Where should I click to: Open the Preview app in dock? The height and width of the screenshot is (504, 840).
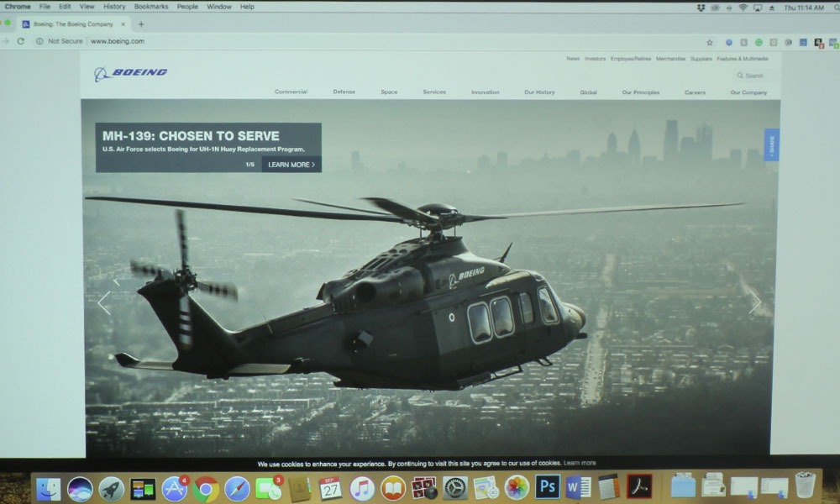(486, 489)
